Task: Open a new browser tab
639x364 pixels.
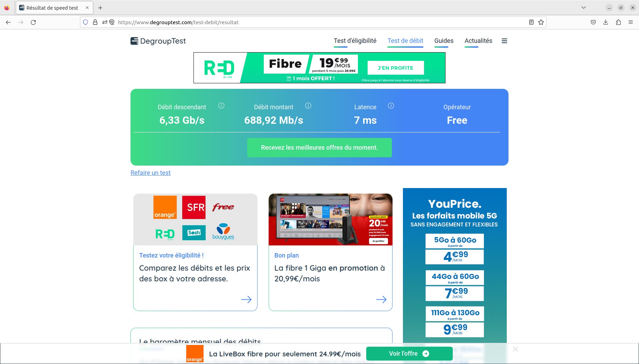Action: click(x=100, y=8)
